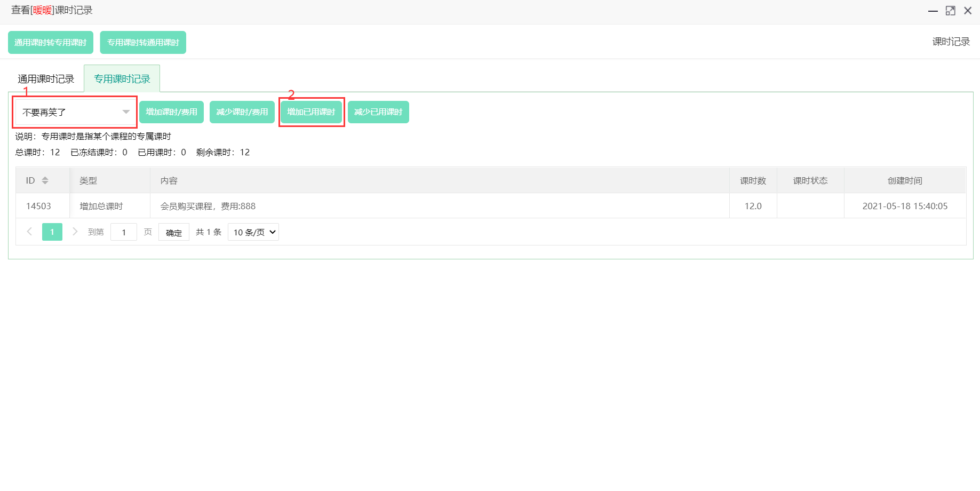Click the 12.0 hours cell
Viewport: 980px width, 491px height.
pyautogui.click(x=753, y=206)
